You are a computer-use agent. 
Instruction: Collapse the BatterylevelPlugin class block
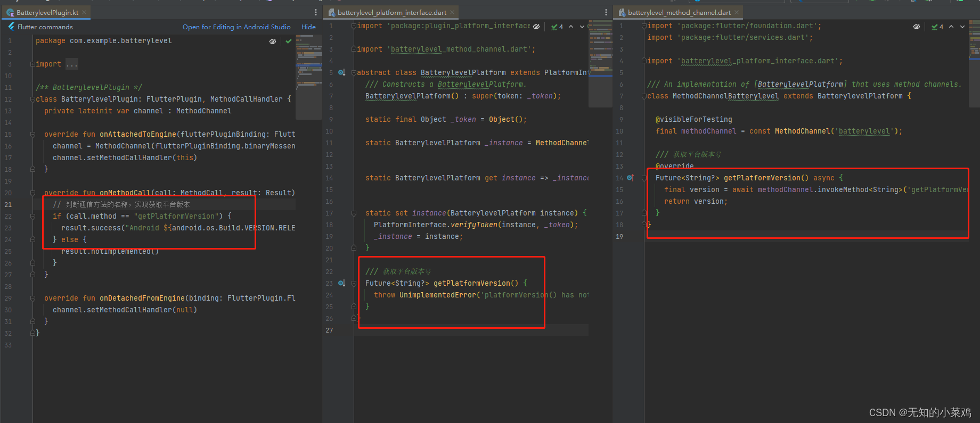click(32, 99)
